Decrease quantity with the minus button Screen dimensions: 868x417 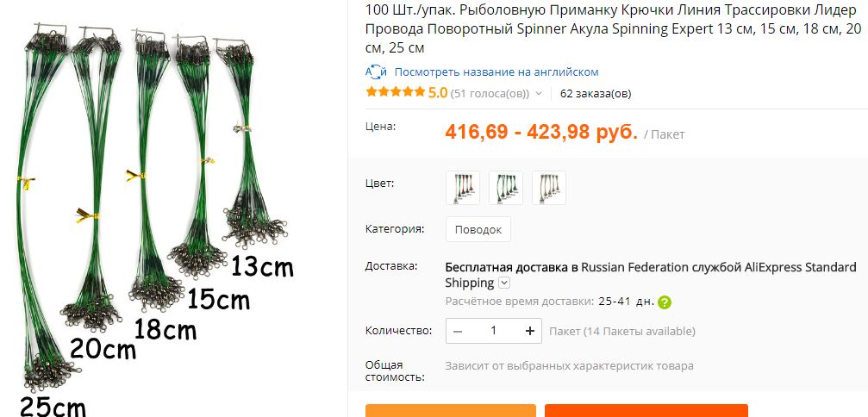click(457, 331)
